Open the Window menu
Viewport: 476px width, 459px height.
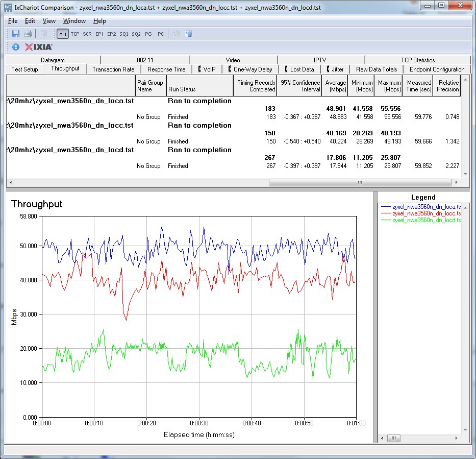(74, 21)
